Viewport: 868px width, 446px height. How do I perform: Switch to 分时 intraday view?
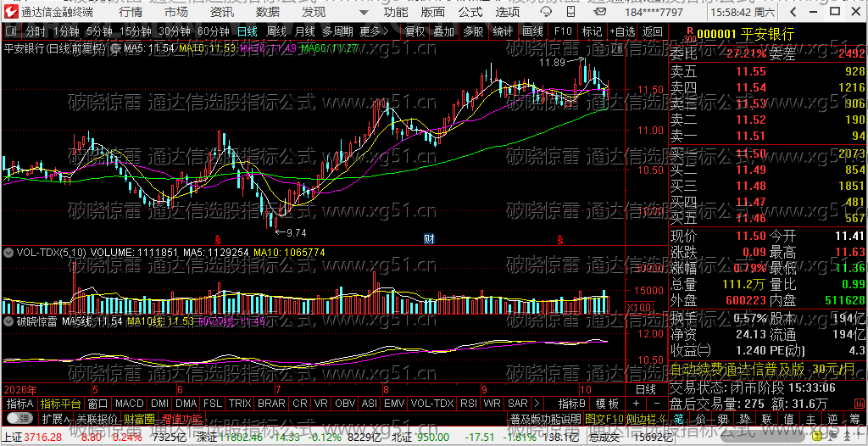(36, 31)
